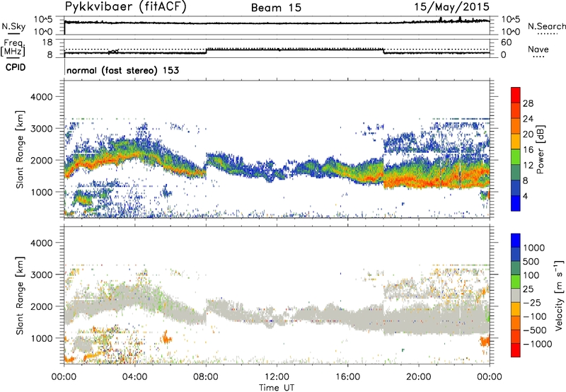Click the 'N.Search' legend label
Image resolution: width=566 pixels, height=392 pixels.
pyautogui.click(x=546, y=26)
